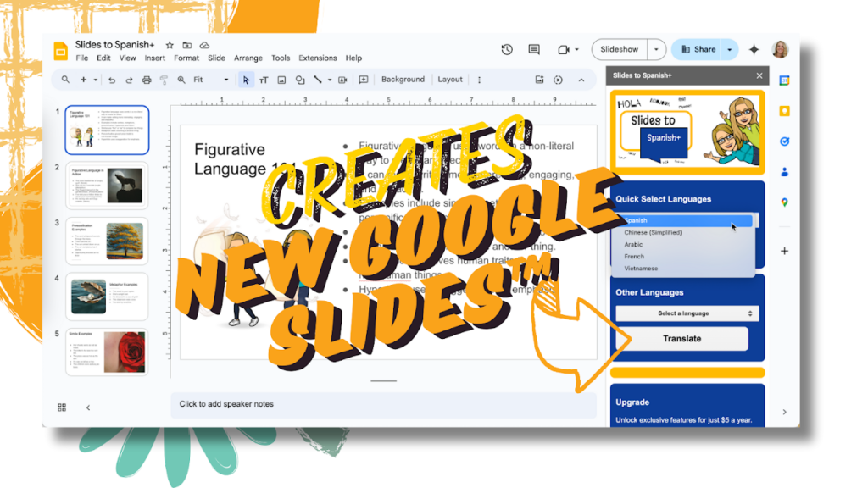Open the comments icon
This screenshot has height=488, width=868.
click(x=534, y=49)
